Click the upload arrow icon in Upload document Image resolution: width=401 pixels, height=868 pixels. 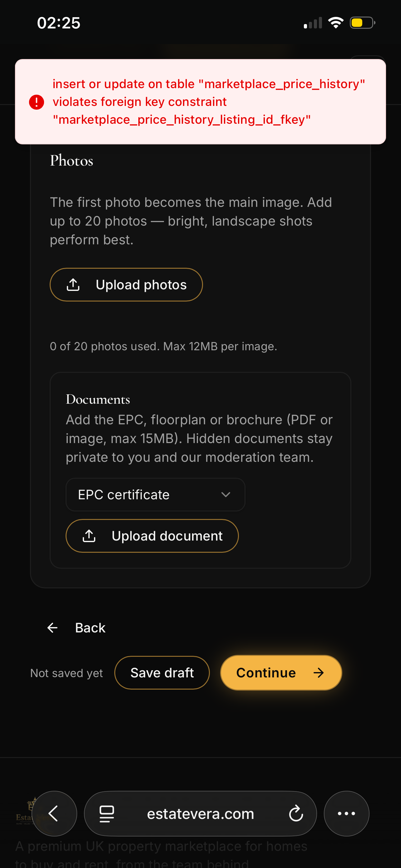coord(89,536)
